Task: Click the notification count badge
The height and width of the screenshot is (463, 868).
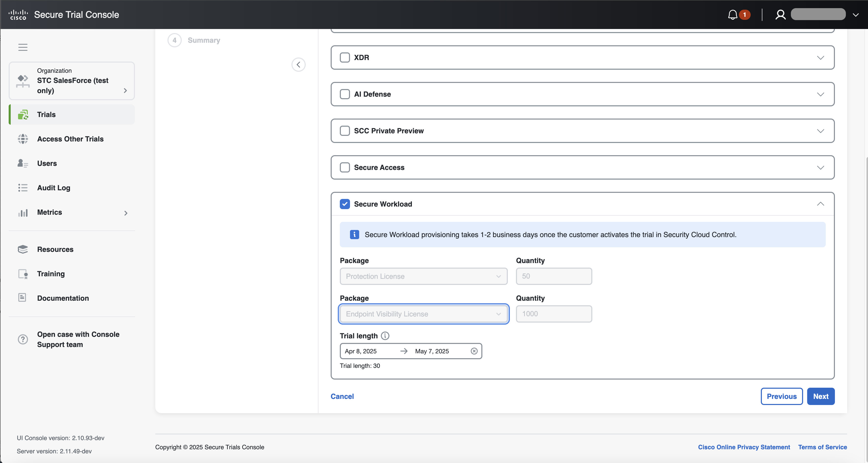Action: click(x=745, y=15)
